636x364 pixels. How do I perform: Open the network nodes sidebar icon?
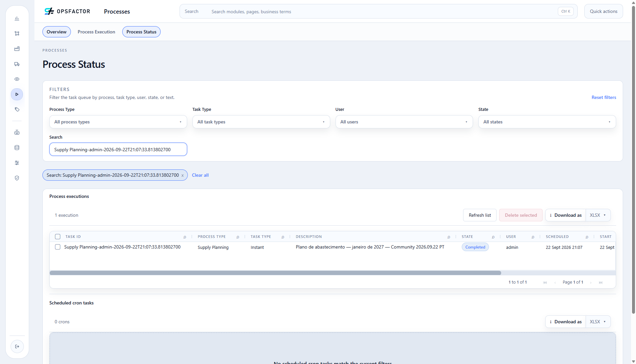17,33
